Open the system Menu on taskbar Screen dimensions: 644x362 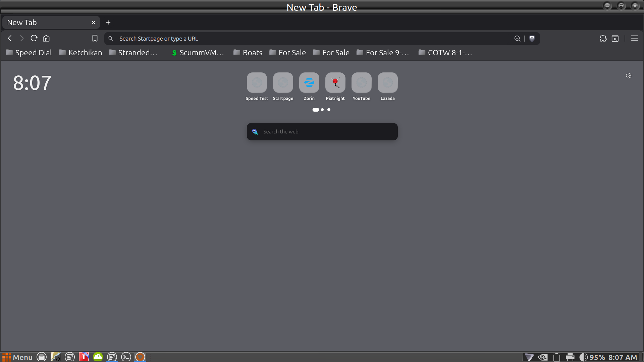pyautogui.click(x=17, y=357)
